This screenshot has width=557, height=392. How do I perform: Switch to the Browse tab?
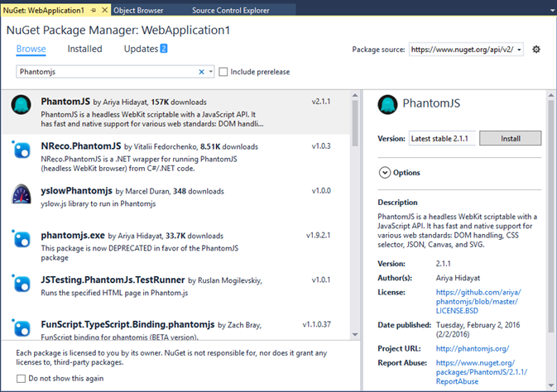pos(31,49)
